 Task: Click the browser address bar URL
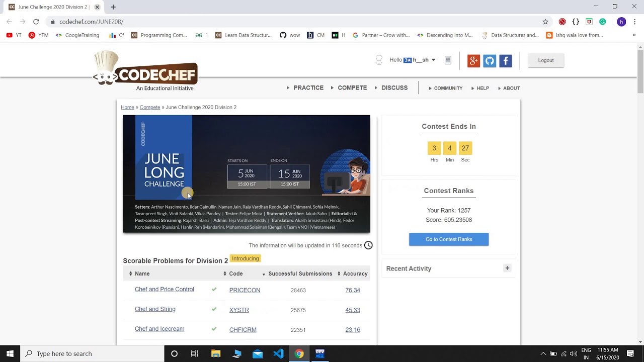(91, 22)
